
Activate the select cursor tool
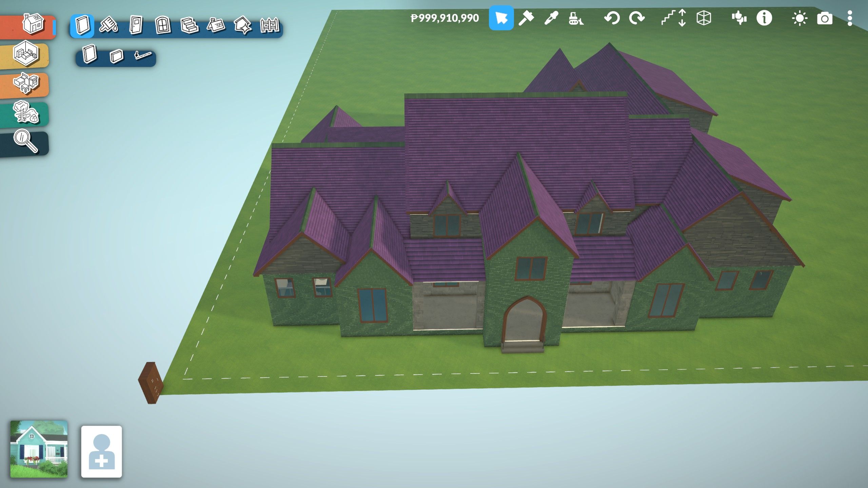[501, 18]
